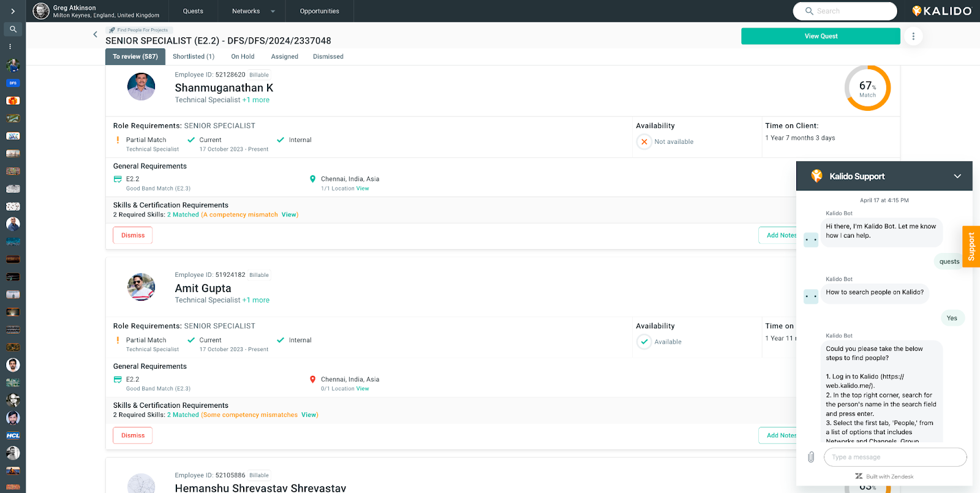The width and height of the screenshot is (980, 493).
Task: Dismiss candidate Shanmuganathan K
Action: click(133, 235)
